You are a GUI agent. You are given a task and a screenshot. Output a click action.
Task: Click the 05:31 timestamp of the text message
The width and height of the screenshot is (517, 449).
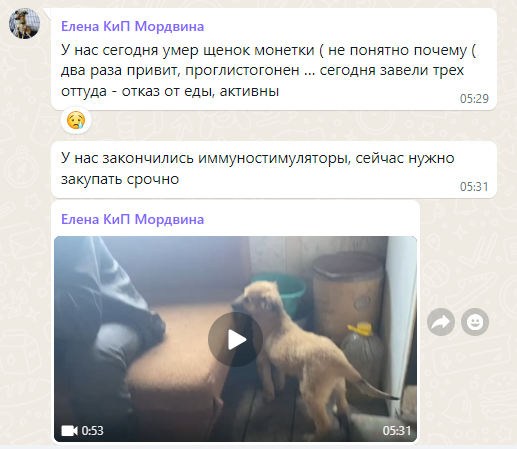(474, 187)
